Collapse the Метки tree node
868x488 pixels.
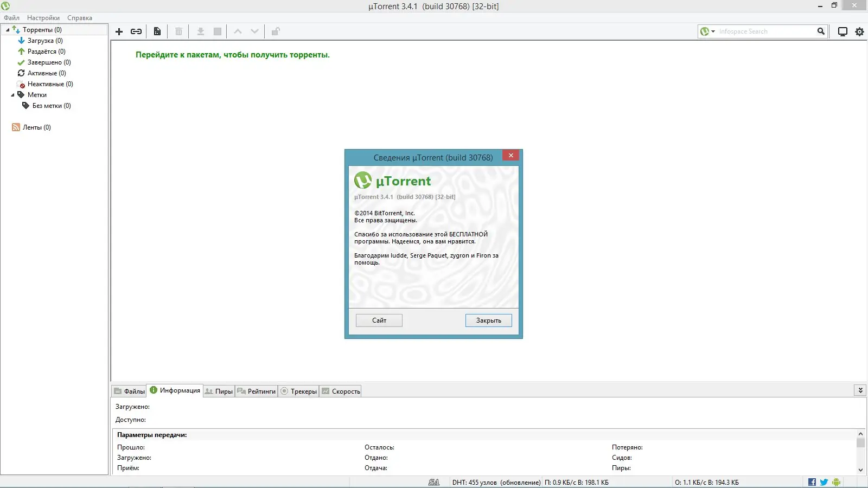tap(12, 95)
